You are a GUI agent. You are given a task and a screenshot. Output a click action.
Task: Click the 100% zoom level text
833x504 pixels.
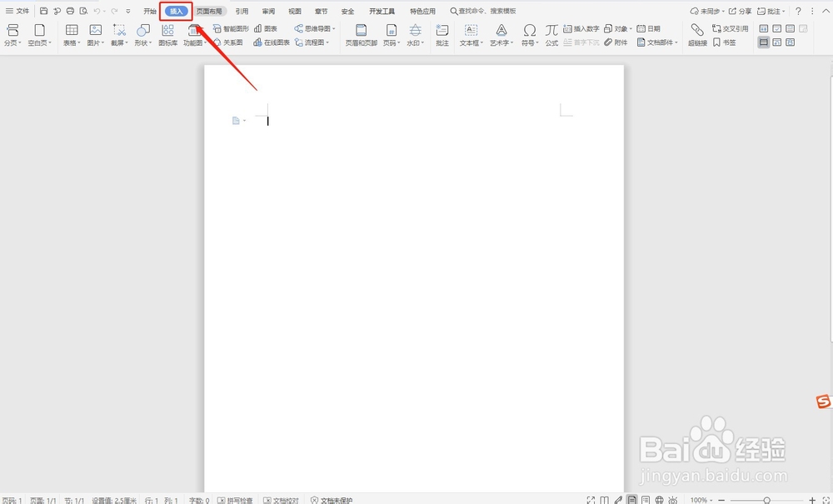click(x=699, y=501)
